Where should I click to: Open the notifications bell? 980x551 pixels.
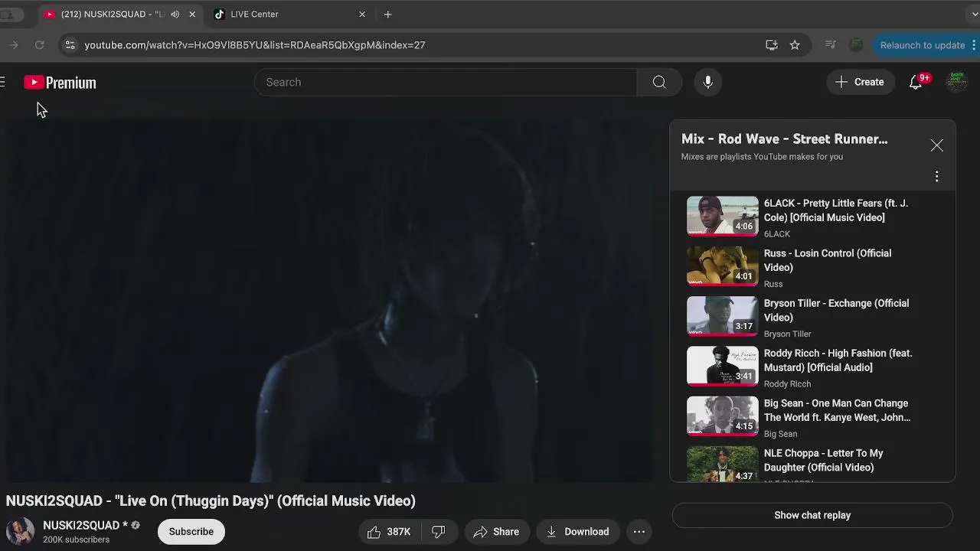click(x=916, y=82)
